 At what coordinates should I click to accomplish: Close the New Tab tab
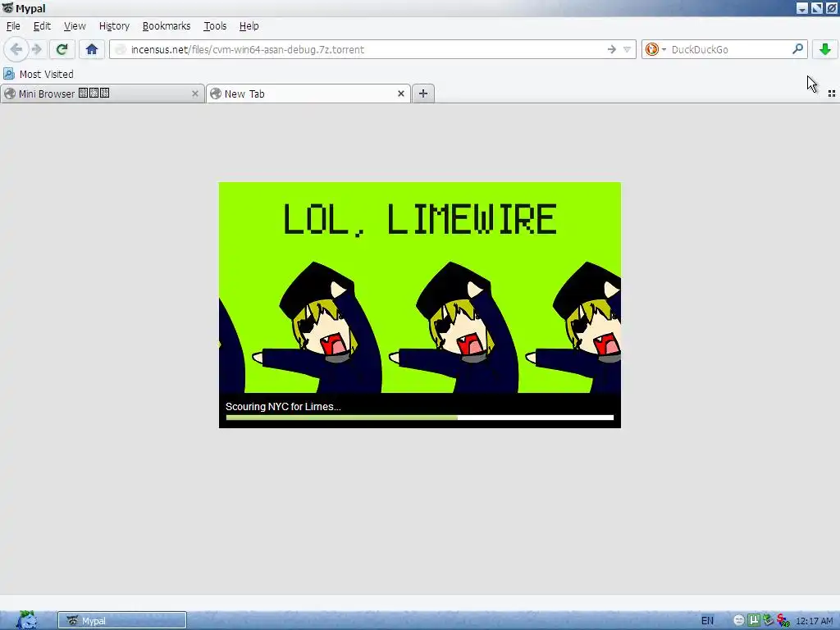400,94
